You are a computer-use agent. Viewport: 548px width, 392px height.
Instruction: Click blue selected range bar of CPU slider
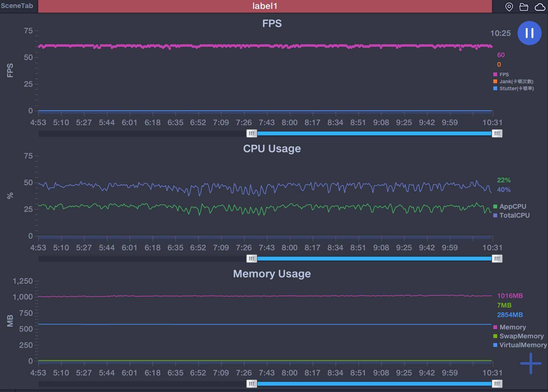tap(374, 259)
